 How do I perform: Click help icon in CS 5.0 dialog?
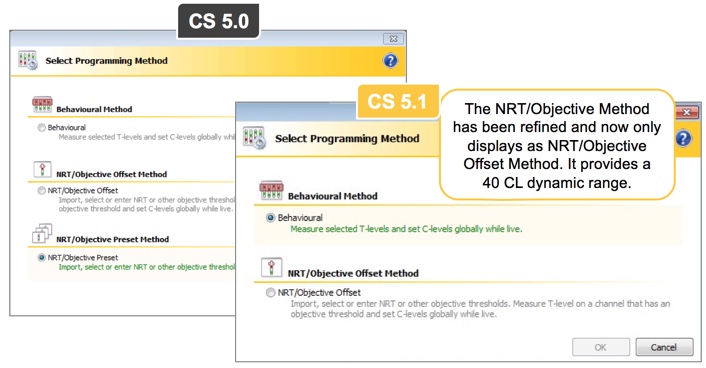coord(390,60)
